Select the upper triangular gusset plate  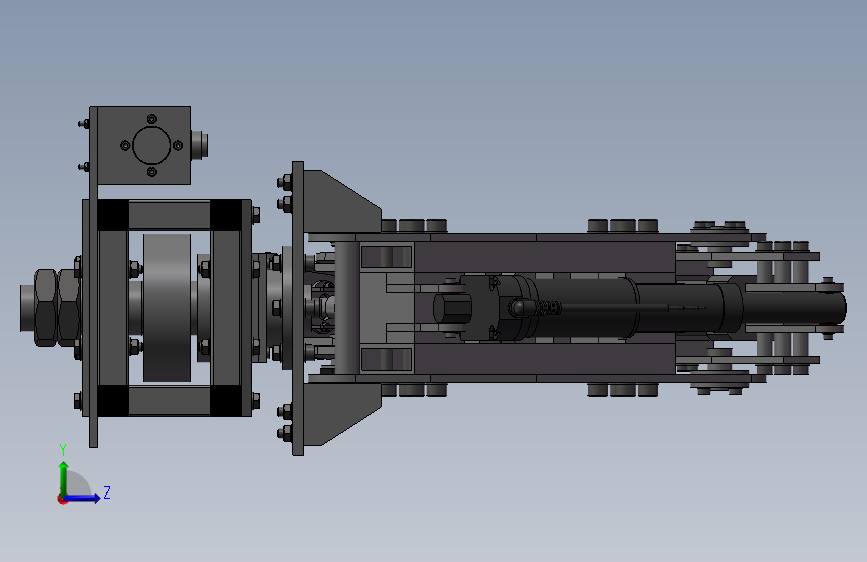(x=342, y=203)
